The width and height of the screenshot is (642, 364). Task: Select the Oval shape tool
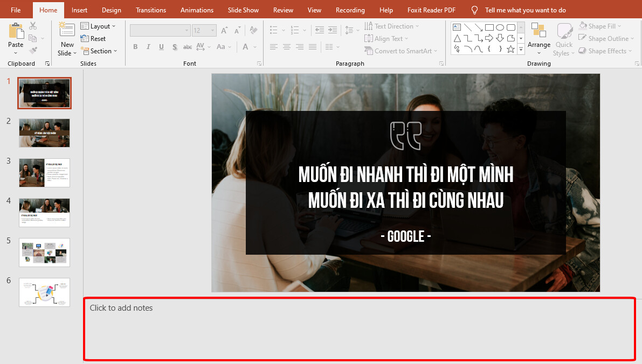coord(500,27)
